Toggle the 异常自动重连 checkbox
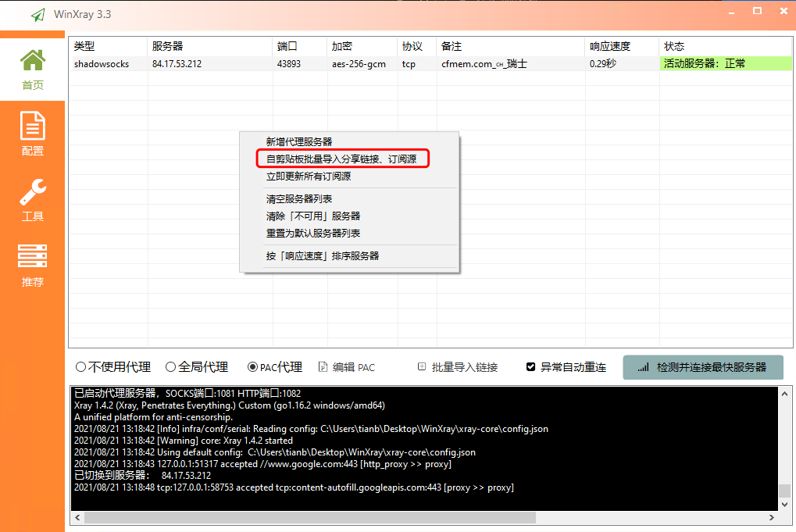The height and width of the screenshot is (532, 796). click(530, 366)
